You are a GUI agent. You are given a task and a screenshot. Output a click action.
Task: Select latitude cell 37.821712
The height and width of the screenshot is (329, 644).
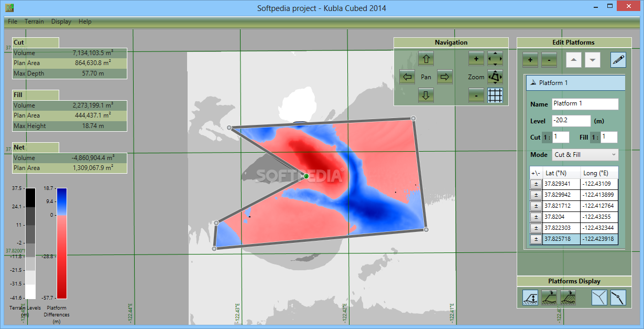[x=561, y=206]
